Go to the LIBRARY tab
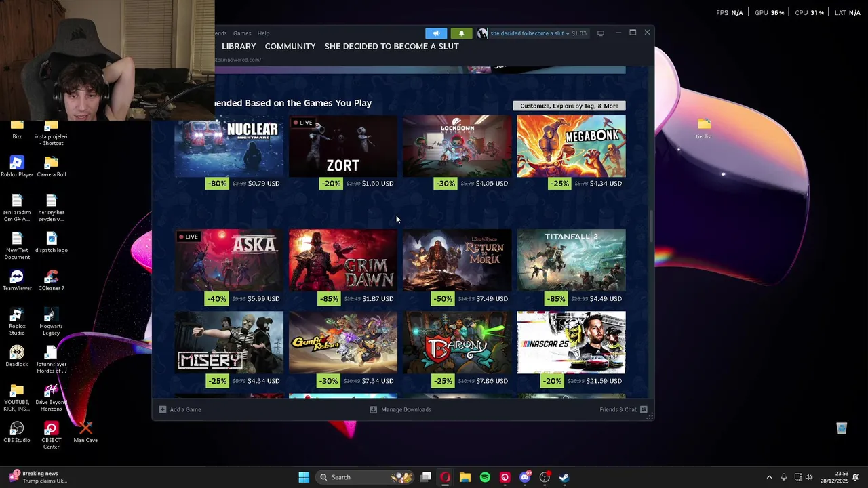Screen dimensions: 868x488 coord(239,46)
